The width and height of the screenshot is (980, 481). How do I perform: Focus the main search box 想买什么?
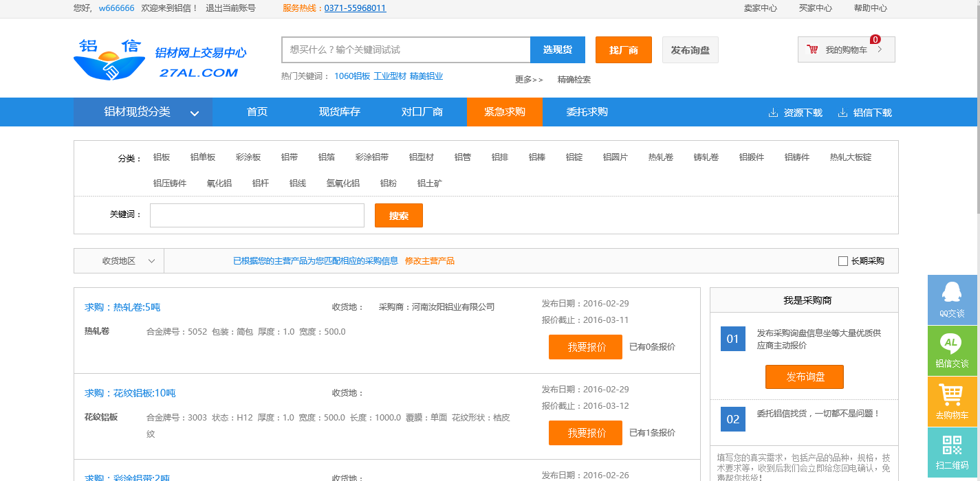pos(406,49)
